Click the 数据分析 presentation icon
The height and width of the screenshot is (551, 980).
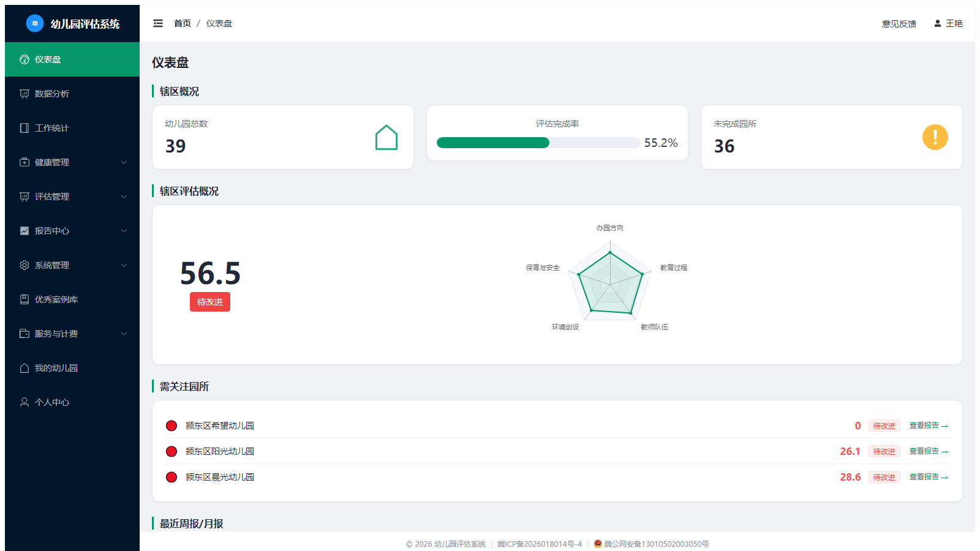[x=24, y=94]
